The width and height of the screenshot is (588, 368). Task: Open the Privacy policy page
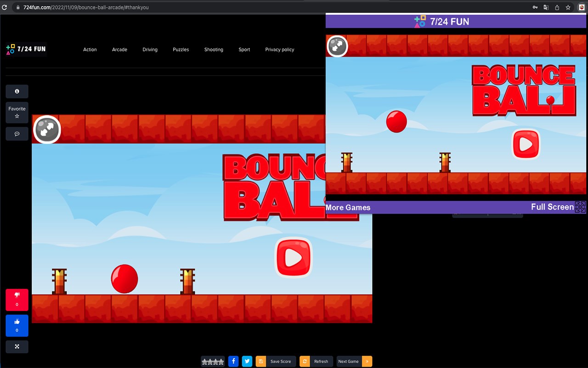pyautogui.click(x=280, y=50)
